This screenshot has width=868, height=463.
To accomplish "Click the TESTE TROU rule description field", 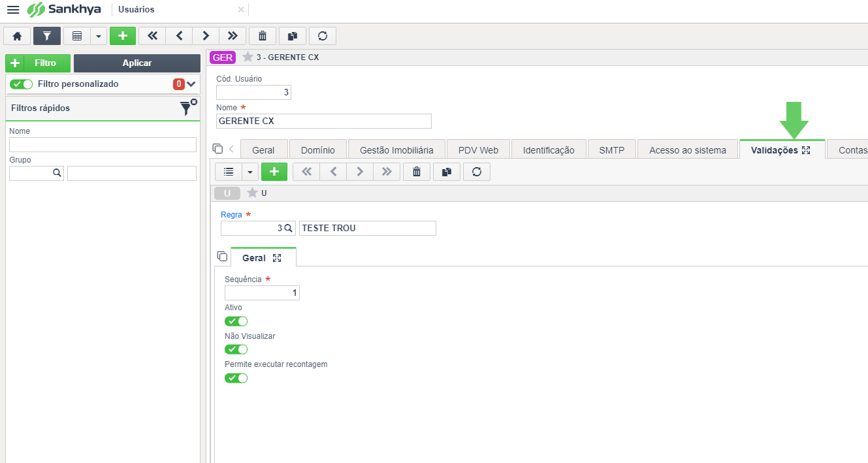I will [367, 228].
